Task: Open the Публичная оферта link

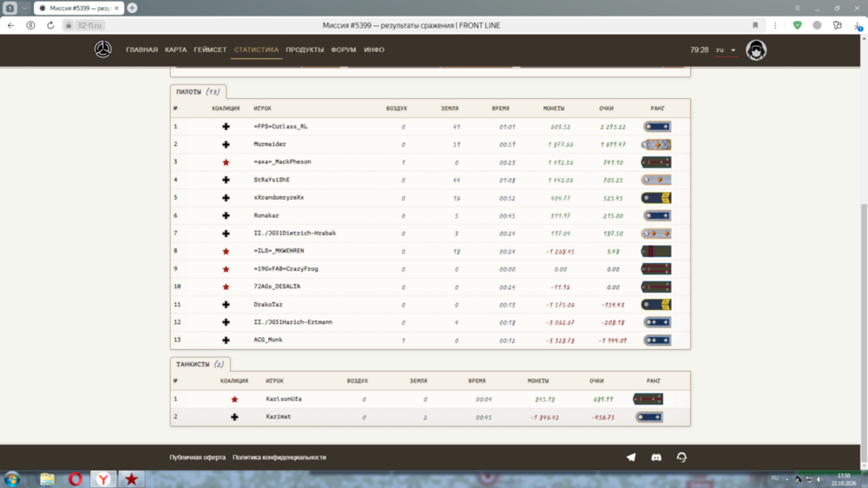Action: click(x=198, y=458)
